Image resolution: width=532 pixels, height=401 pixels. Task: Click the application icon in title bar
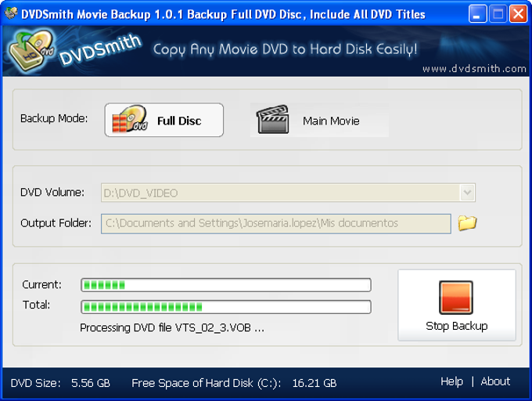tap(11, 13)
